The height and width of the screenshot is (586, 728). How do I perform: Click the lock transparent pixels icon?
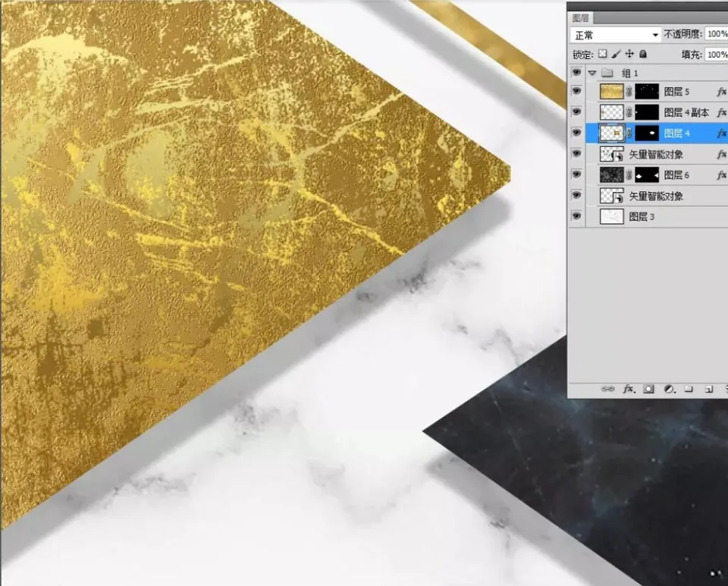603,54
